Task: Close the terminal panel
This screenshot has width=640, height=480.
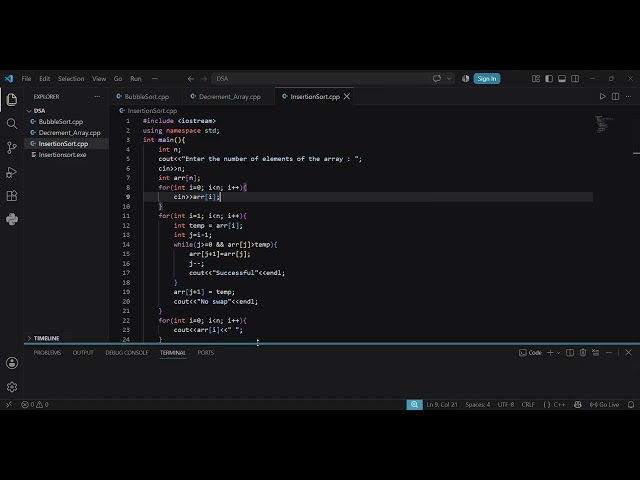Action: (629, 353)
